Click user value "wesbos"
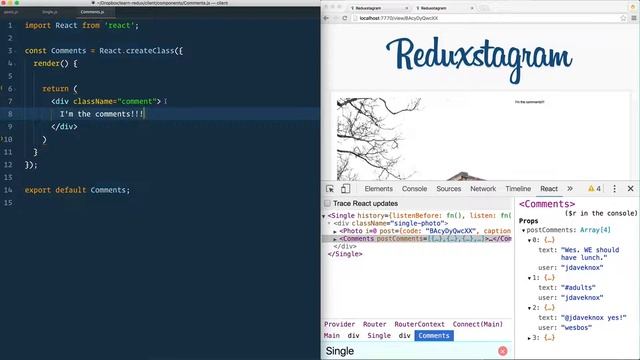Viewport: 640px width, 360px height. 576,328
